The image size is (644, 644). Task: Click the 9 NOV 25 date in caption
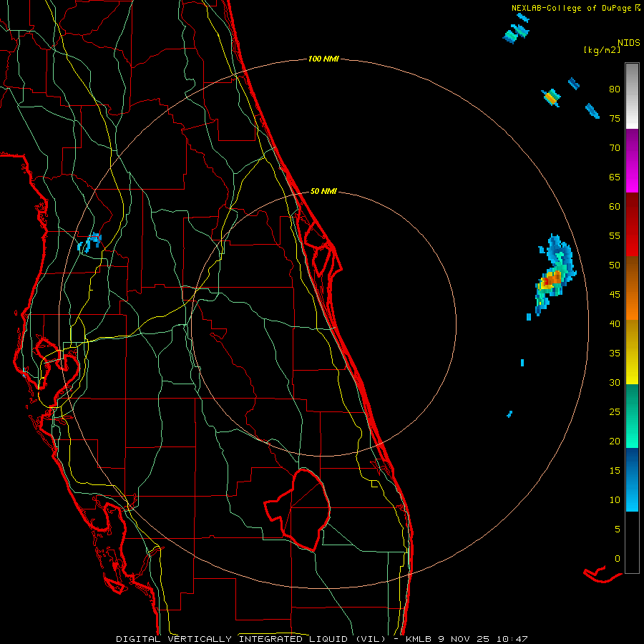[466, 639]
